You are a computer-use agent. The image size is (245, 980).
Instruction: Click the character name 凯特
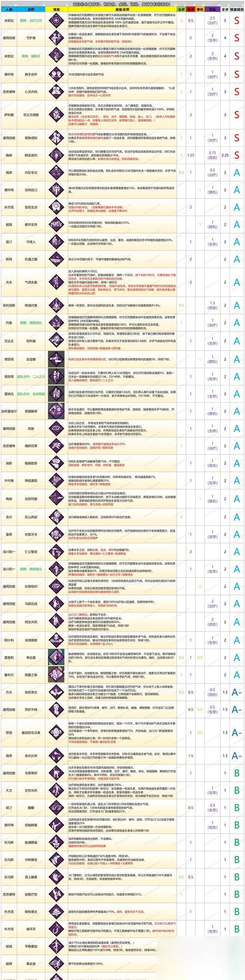tap(9, 258)
